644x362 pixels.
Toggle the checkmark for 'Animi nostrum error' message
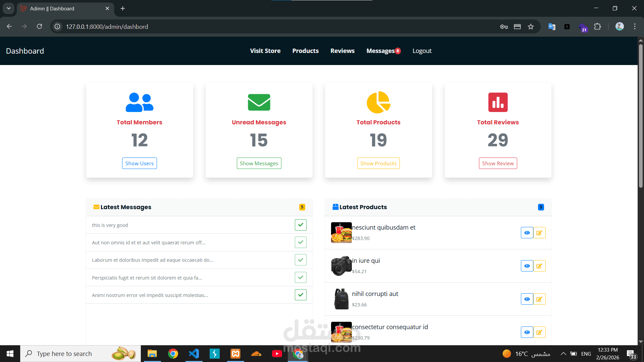click(x=300, y=295)
